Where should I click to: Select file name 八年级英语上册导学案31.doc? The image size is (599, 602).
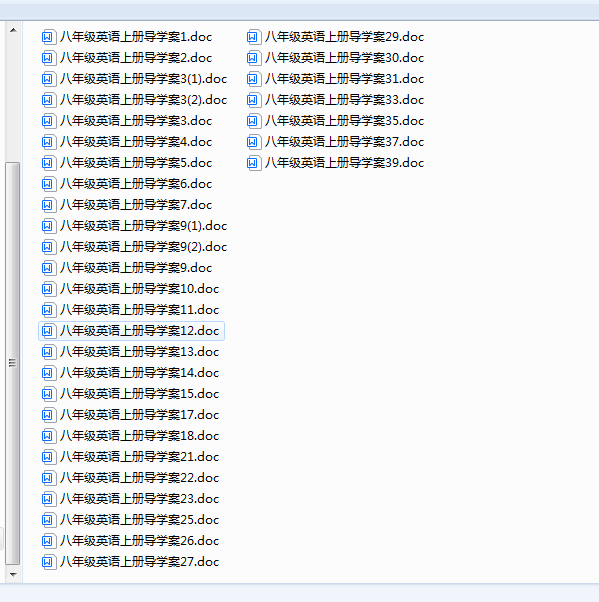344,79
